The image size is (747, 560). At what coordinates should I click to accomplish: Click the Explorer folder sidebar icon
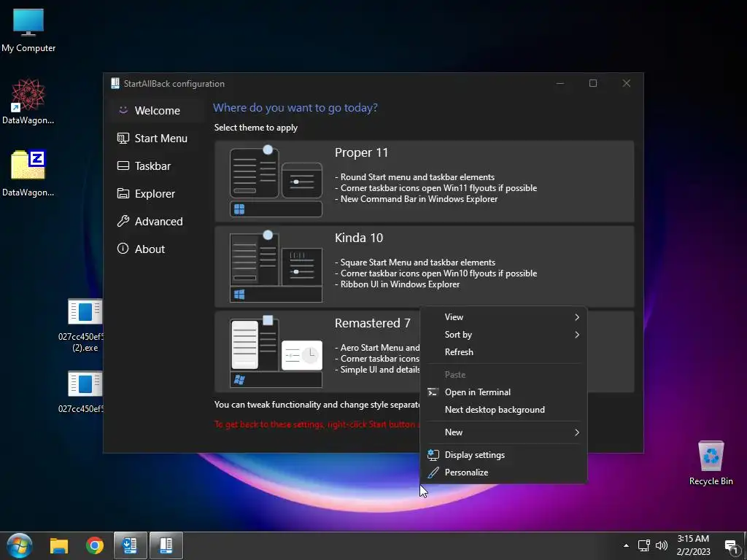click(x=123, y=193)
